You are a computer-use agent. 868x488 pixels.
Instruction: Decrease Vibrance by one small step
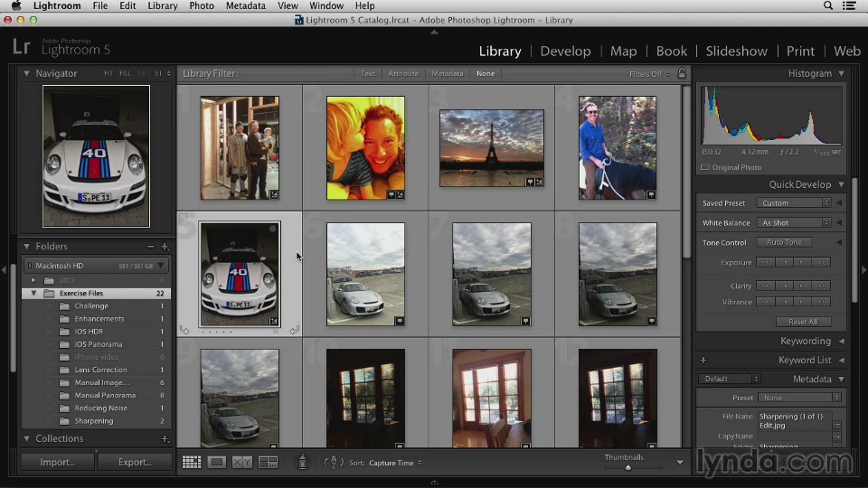click(785, 302)
